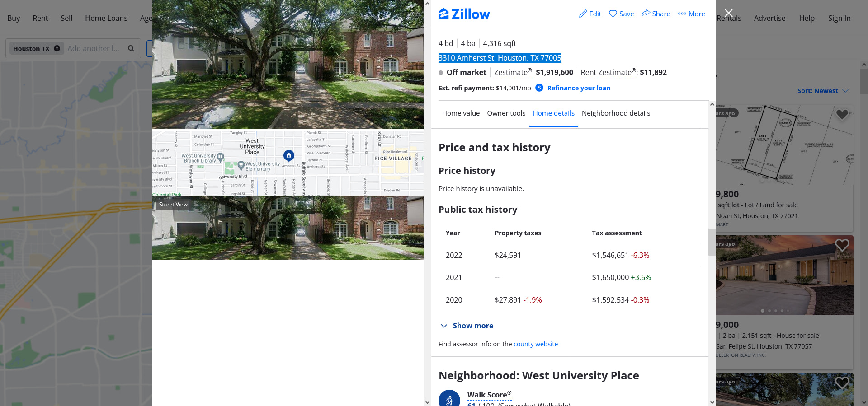868x406 pixels.
Task: Click the Edit pencil icon
Action: pos(583,14)
